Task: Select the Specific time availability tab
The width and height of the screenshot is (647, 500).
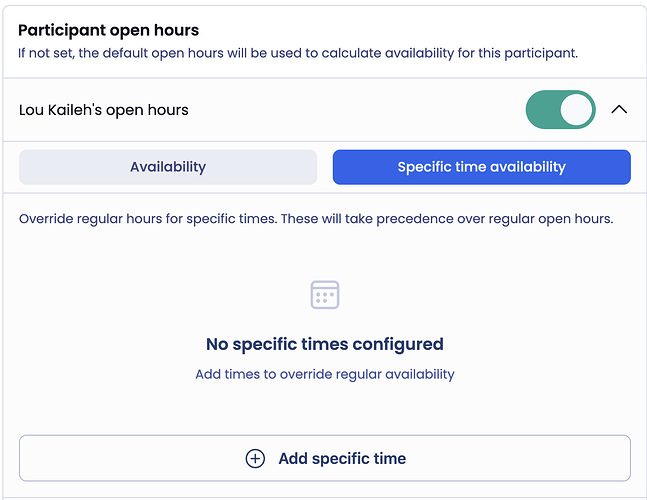Action: [x=481, y=167]
